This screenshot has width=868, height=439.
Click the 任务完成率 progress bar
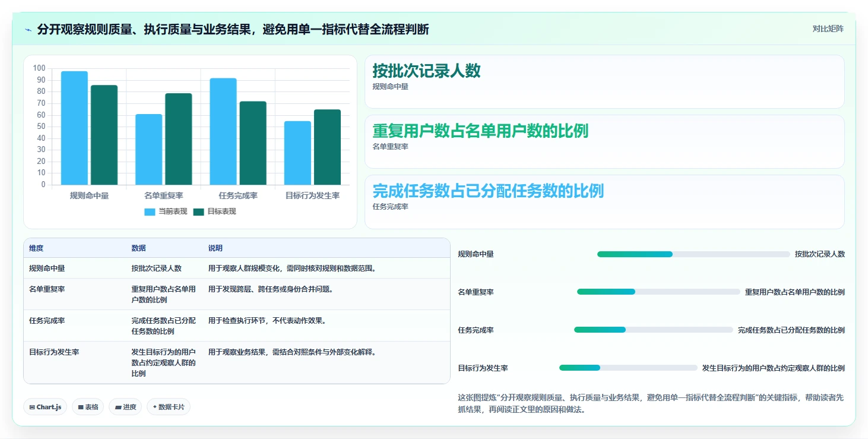point(654,330)
